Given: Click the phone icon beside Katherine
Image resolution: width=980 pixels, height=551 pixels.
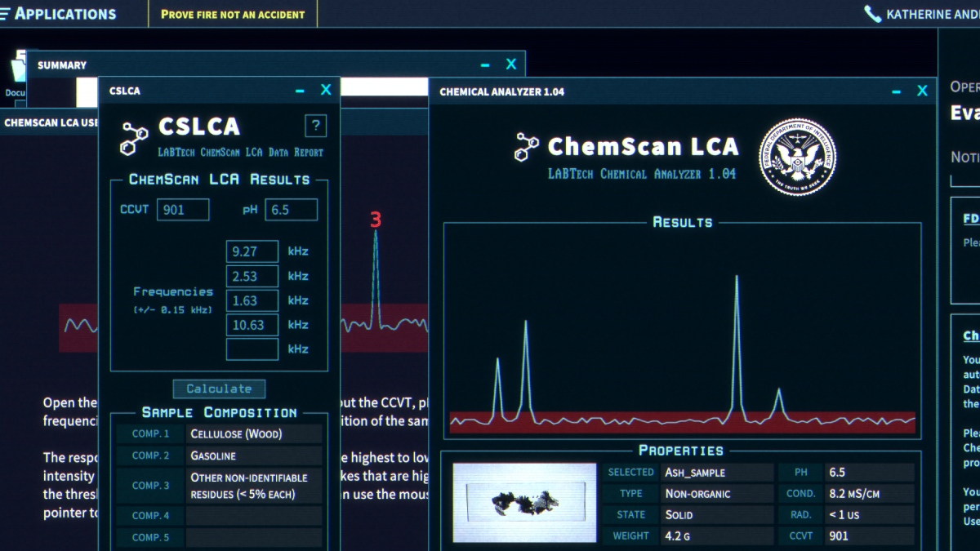Looking at the screenshot, I should (872, 14).
